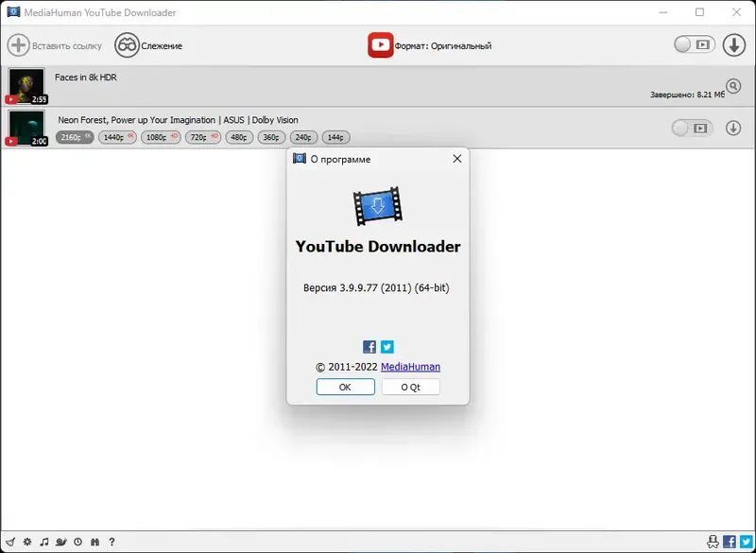The width and height of the screenshot is (756, 553).
Task: Click the magnifier icon on the completed Faces download
Action: tap(735, 85)
